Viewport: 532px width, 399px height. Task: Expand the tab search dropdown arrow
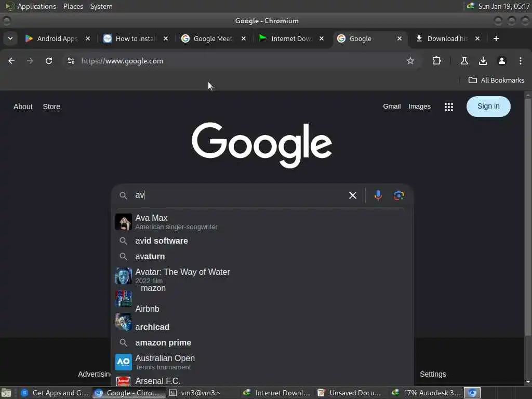(10, 38)
